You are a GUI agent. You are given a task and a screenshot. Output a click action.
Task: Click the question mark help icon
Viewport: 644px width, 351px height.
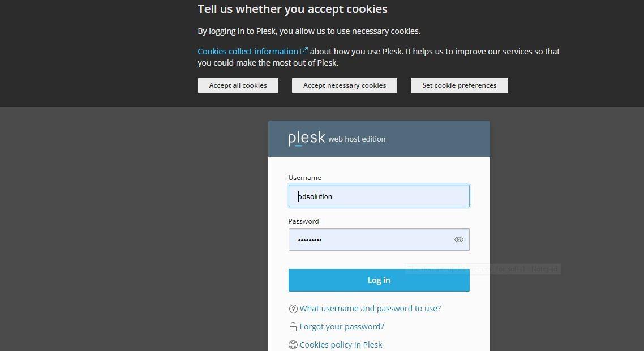pyautogui.click(x=293, y=309)
